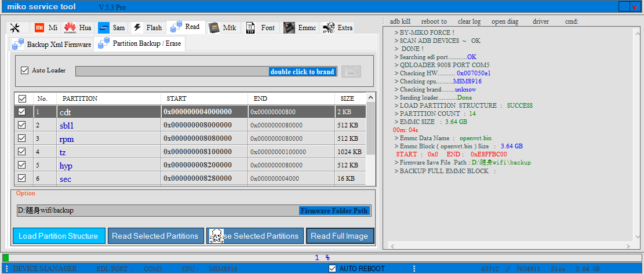The height and width of the screenshot is (274, 644).
Task: Toggle the Auto Loader checkbox
Action: (x=24, y=70)
